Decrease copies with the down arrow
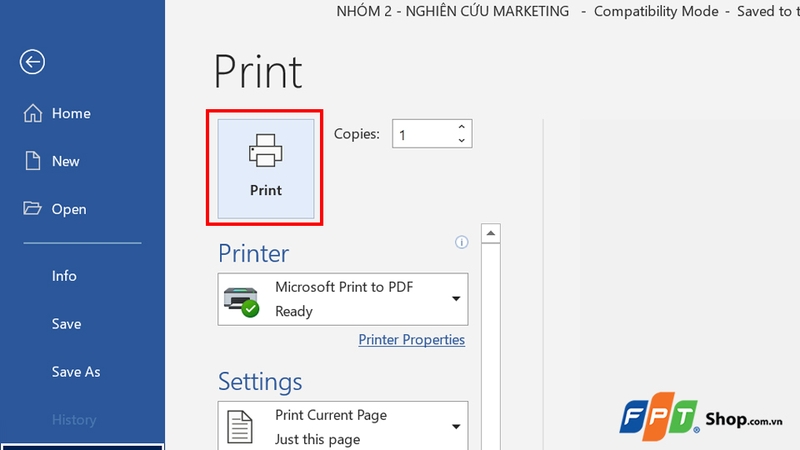 462,140
